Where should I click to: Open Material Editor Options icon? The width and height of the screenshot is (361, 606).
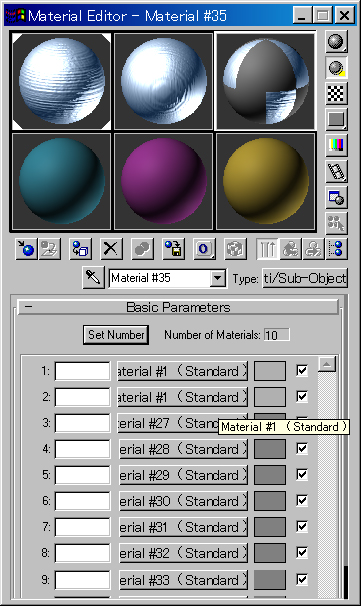(336, 197)
